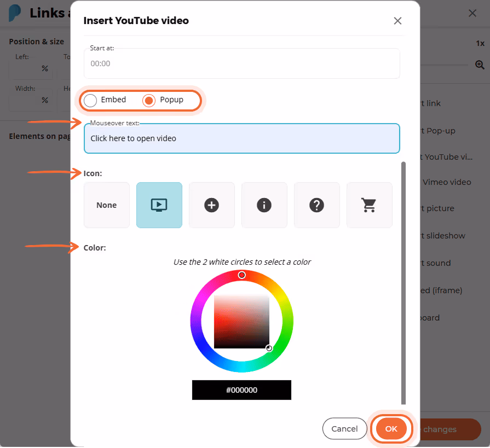
Task: Click the Width percent field in background
Action: [31, 101]
